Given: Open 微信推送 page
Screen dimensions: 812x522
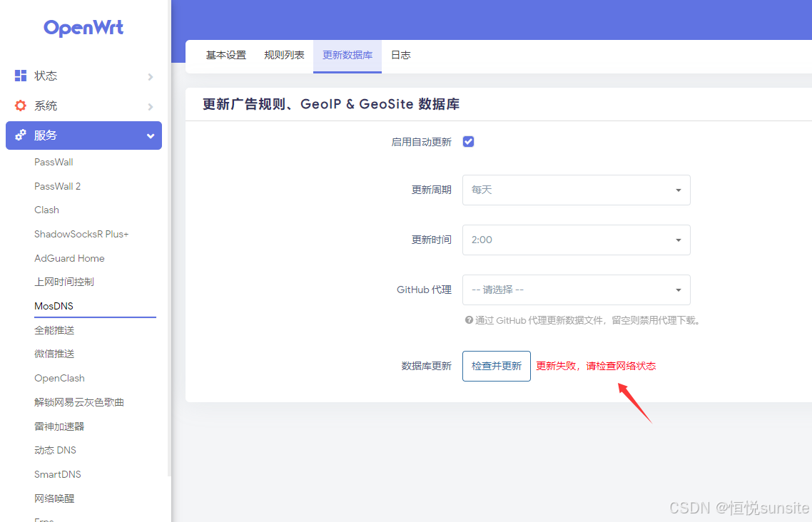Looking at the screenshot, I should 54,354.
